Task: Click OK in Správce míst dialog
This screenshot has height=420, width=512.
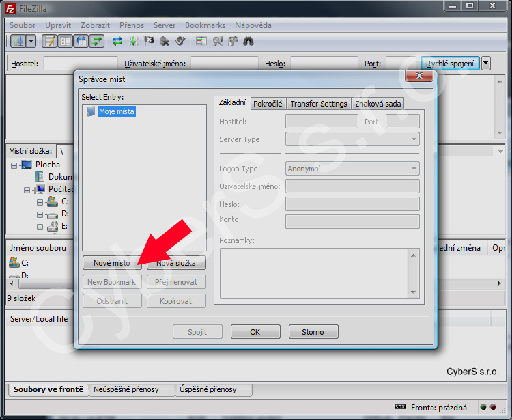Action: 255,332
